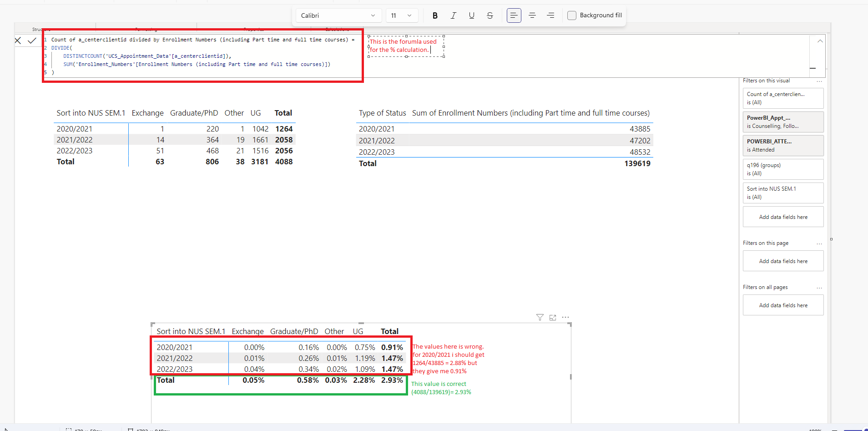Expand the q196 (groups) filter card
Image resolution: width=868 pixels, height=431 pixels.
tap(783, 169)
